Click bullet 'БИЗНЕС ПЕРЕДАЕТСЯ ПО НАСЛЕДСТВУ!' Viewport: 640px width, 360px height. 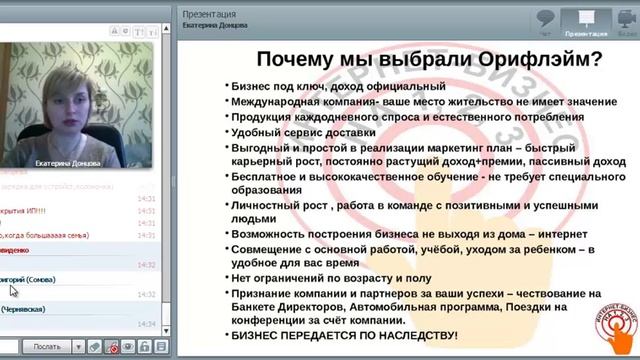pos(344,336)
